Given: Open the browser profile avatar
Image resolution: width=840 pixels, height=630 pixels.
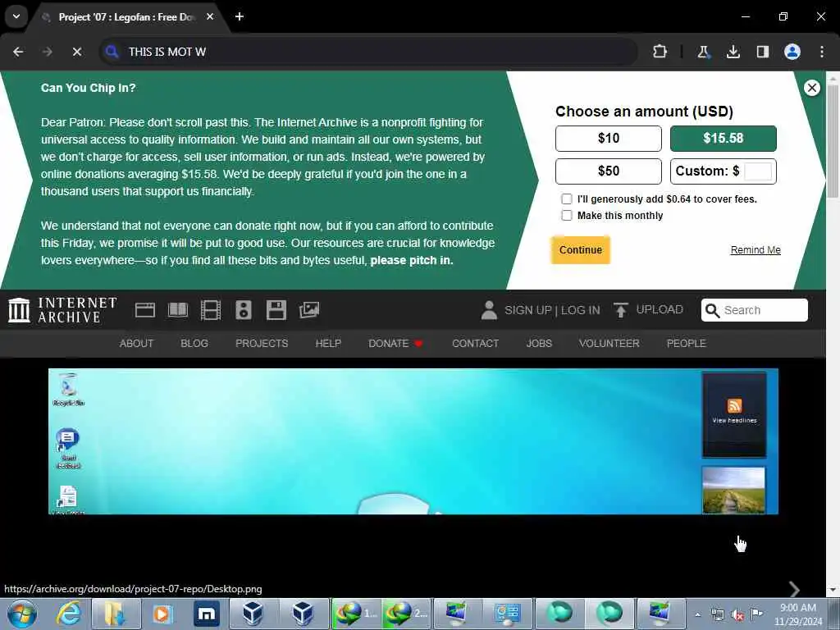Looking at the screenshot, I should click(792, 52).
